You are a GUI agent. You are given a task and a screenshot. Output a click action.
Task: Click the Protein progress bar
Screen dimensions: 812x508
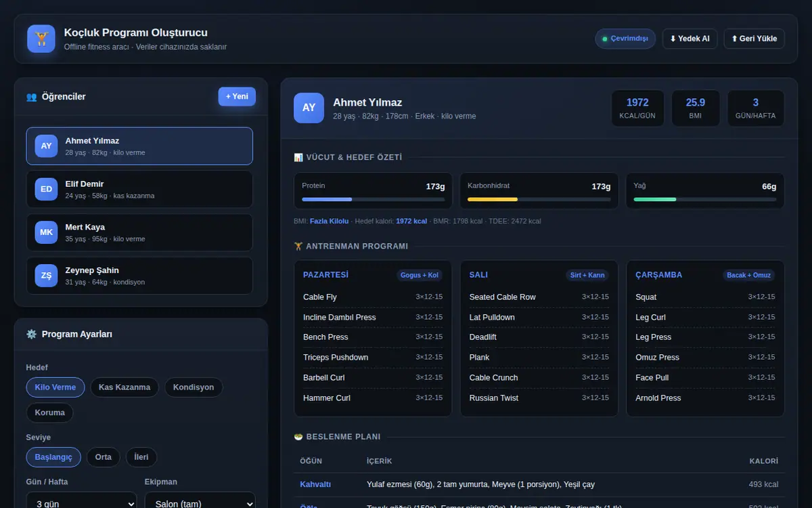tap(374, 199)
